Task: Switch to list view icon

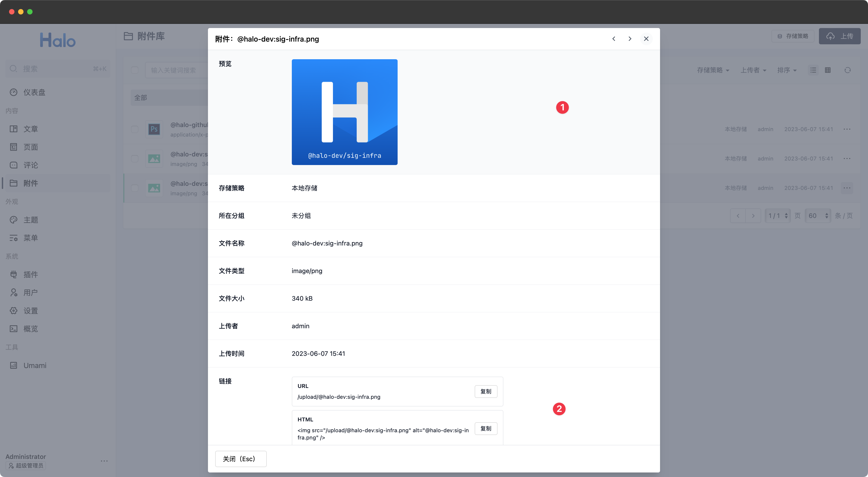Action: click(x=813, y=70)
